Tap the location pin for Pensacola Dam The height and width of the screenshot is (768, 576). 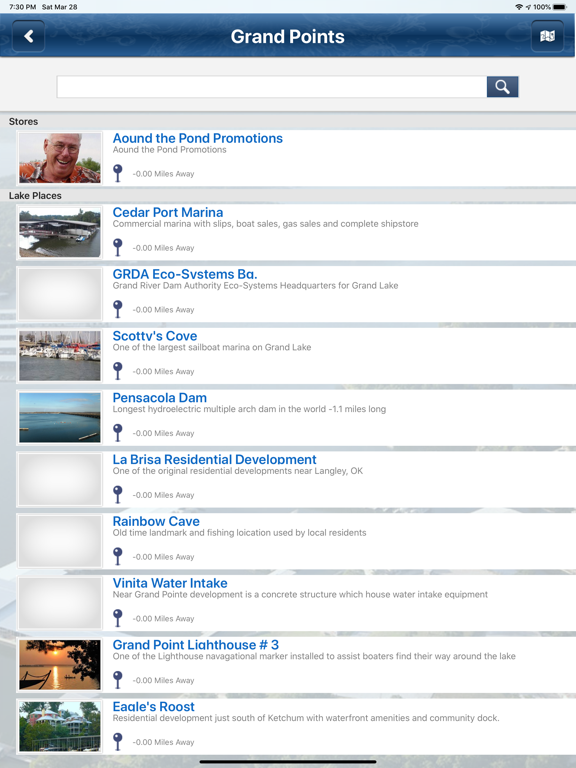[118, 432]
